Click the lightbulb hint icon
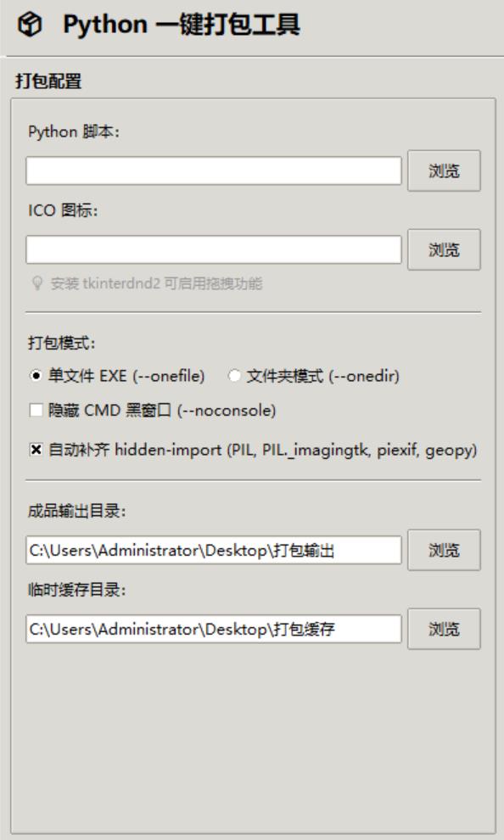This screenshot has height=840, width=504. [x=37, y=283]
